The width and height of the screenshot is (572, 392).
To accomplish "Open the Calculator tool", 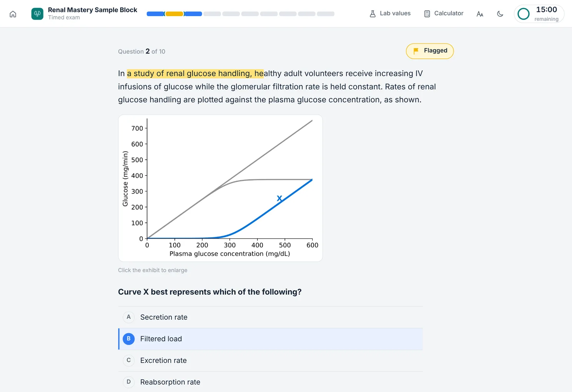I will [x=444, y=13].
